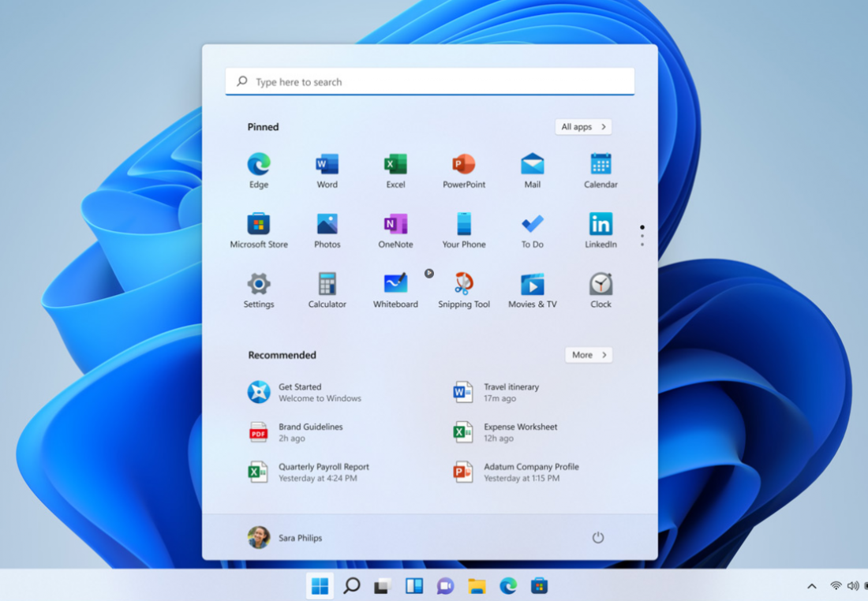This screenshot has height=601, width=868.
Task: Launch the To Do app
Action: [533, 230]
